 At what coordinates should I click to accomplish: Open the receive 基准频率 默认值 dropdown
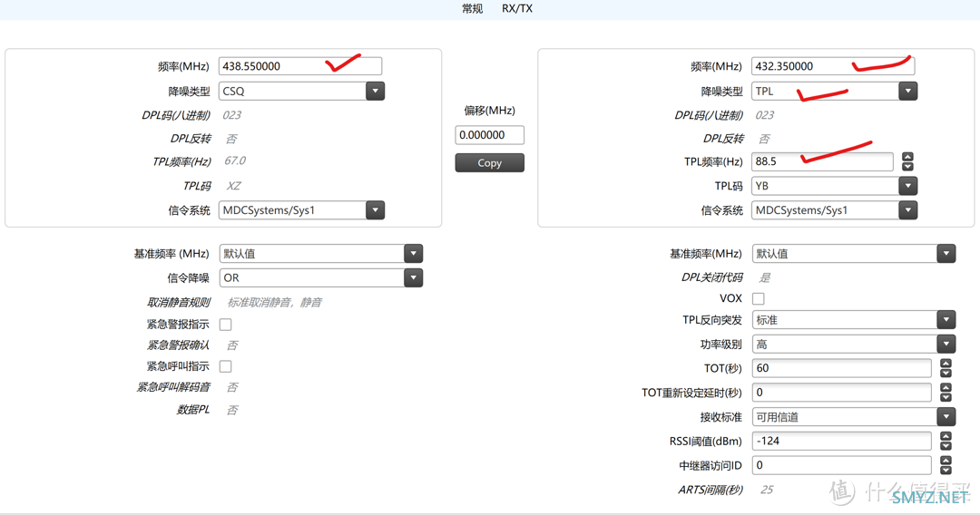[x=320, y=254]
